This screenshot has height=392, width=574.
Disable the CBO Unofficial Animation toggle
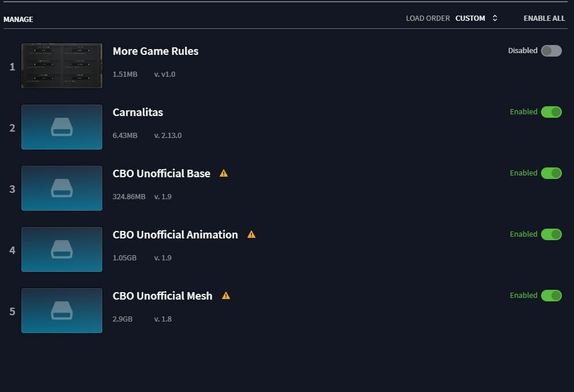(551, 234)
